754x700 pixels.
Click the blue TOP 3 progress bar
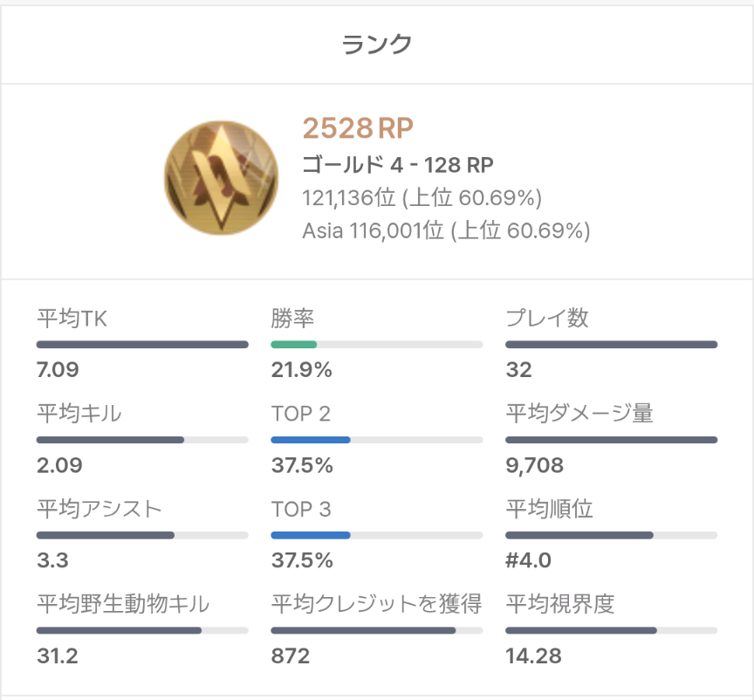point(376,535)
